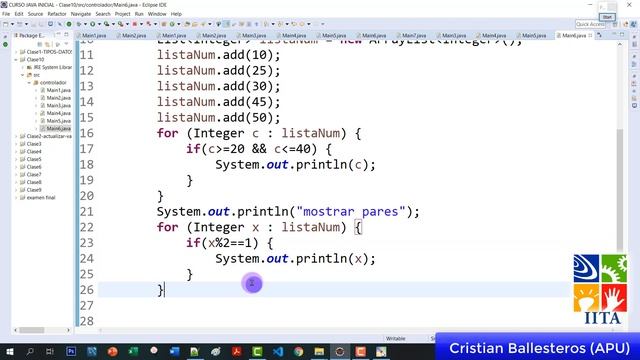Open the Window menu

[157, 14]
